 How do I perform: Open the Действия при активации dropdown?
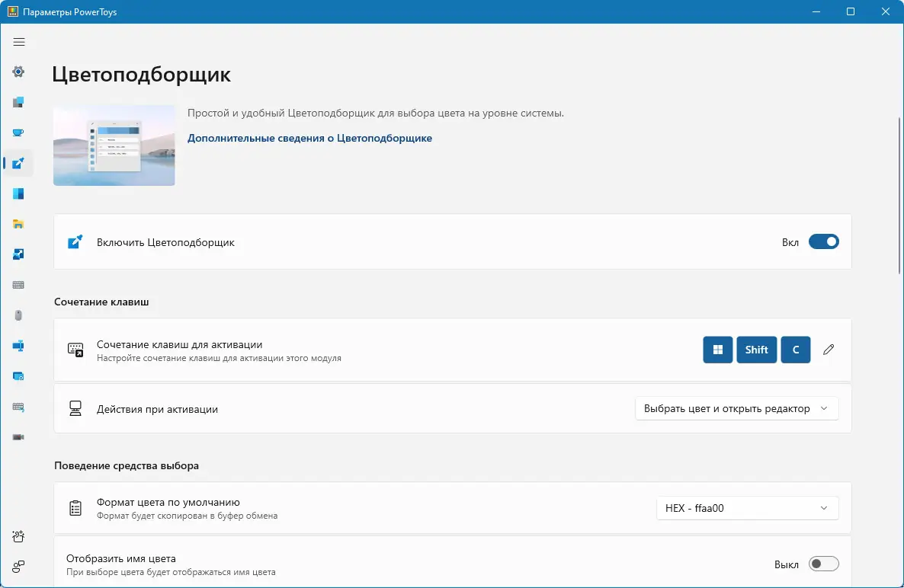(736, 409)
